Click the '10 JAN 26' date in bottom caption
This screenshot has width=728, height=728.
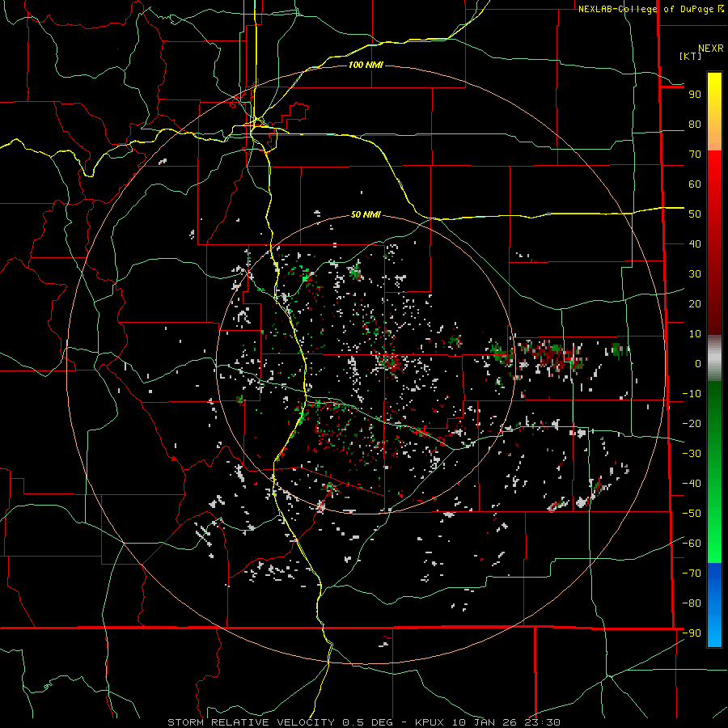click(x=485, y=722)
